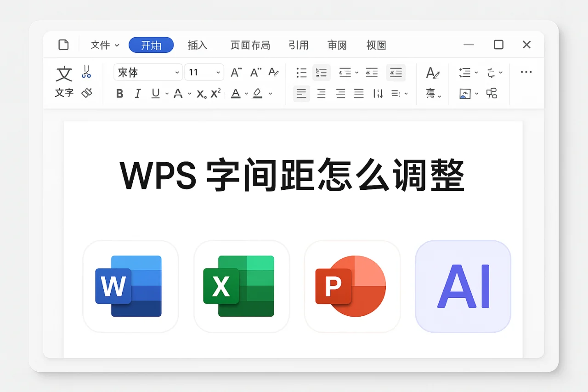The image size is (588, 392).
Task: Click the 文件 menu
Action: coord(102,45)
